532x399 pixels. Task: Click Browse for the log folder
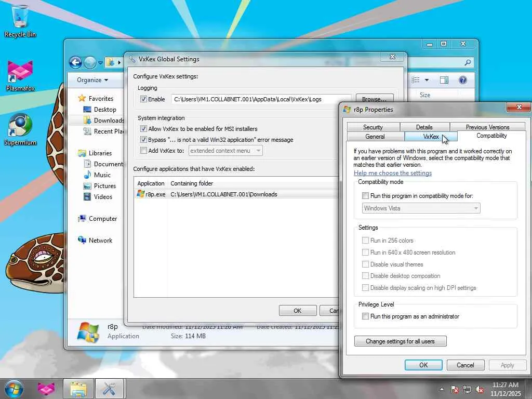tap(374, 99)
